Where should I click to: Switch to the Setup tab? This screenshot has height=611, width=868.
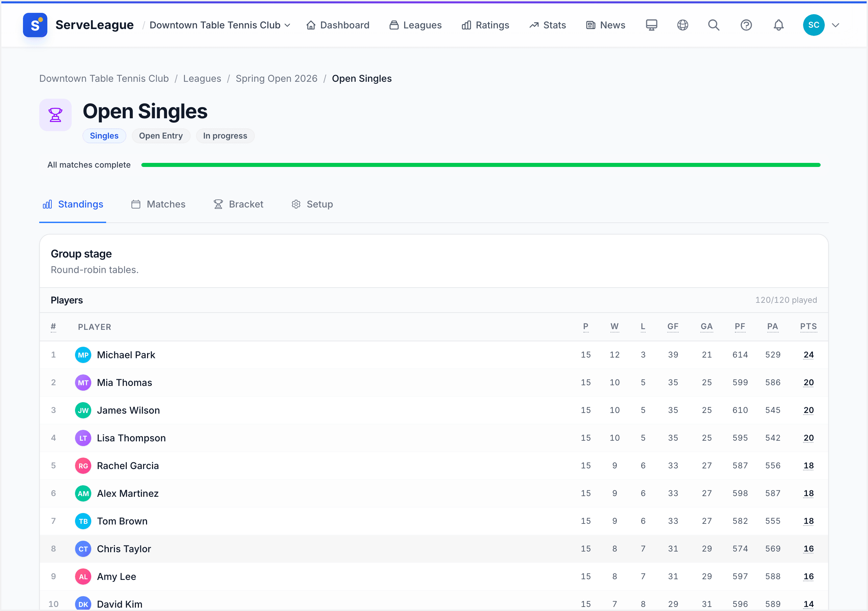point(312,204)
